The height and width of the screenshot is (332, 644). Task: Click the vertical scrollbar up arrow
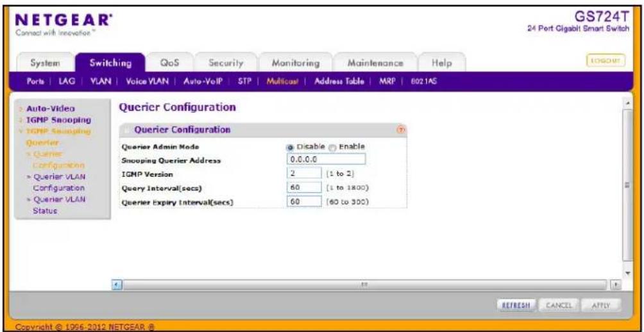(x=627, y=102)
